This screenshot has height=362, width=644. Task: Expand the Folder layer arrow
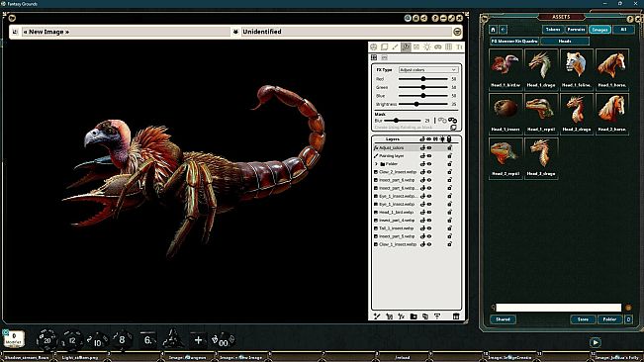click(376, 164)
